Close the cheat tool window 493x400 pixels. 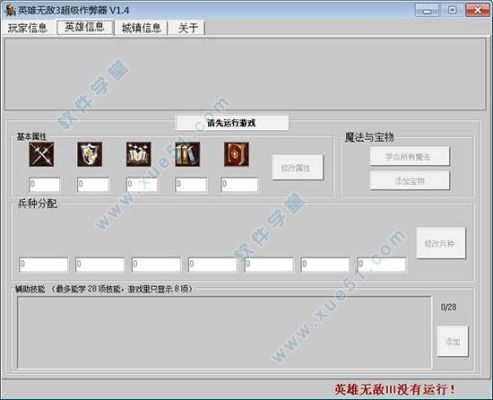click(477, 11)
